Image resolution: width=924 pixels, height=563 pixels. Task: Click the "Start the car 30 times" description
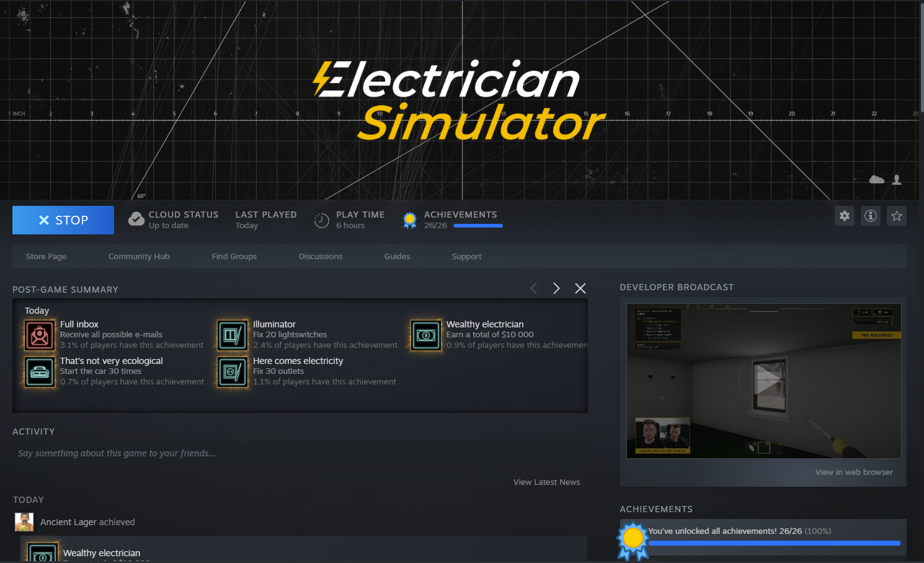click(x=100, y=371)
